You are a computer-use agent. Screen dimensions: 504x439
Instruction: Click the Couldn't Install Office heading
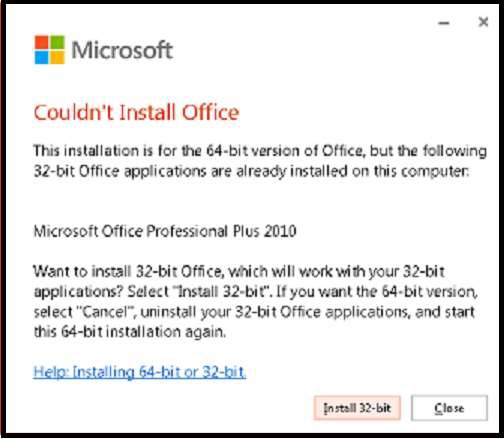tap(136, 112)
